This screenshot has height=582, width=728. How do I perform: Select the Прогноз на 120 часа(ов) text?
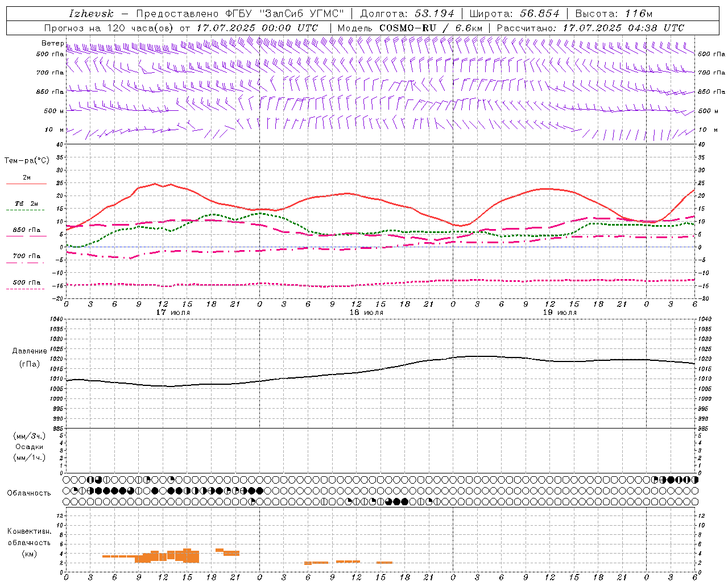[109, 28]
